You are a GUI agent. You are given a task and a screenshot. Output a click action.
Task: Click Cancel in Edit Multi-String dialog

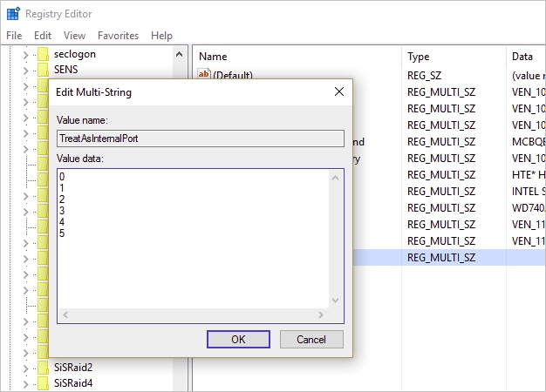[x=311, y=339]
